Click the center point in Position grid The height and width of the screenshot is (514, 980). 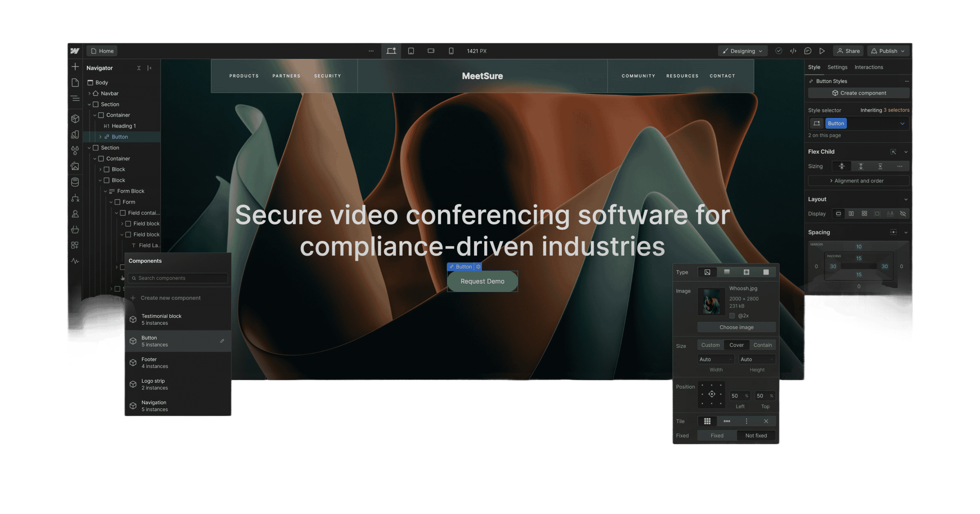click(x=712, y=394)
